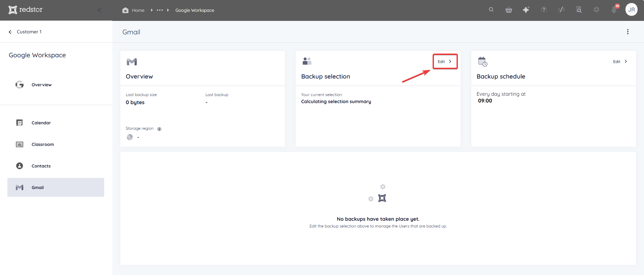Edit the Backup schedule
Viewport: 644px width, 275px height.
[620, 61]
